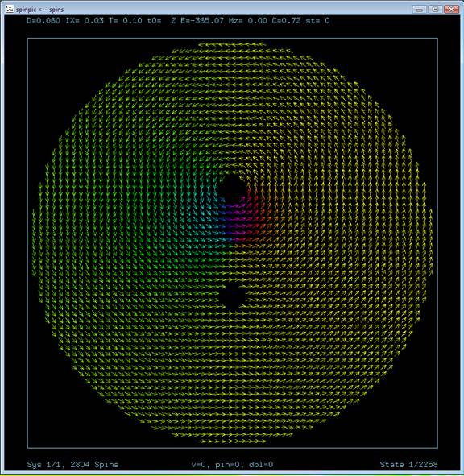The image size is (464, 476).
Task: Click the spinpic application icon in title bar
Action: click(x=10, y=9)
